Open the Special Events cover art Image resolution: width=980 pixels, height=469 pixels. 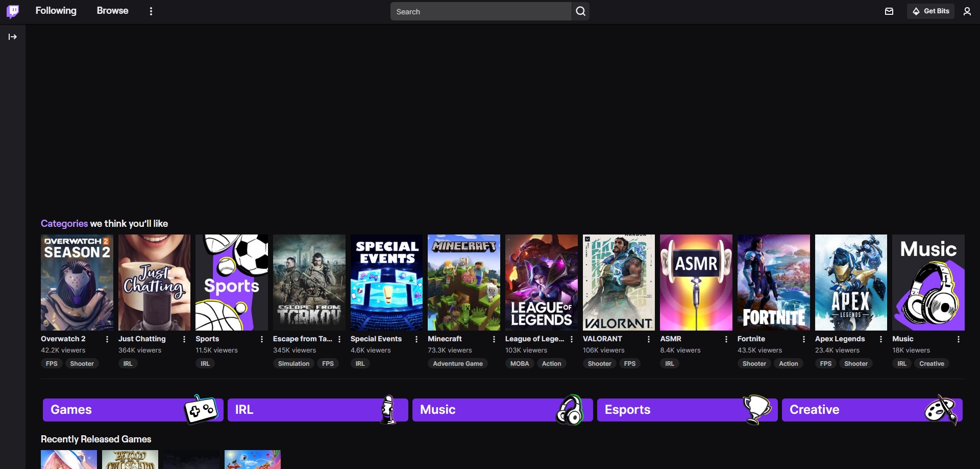click(386, 283)
